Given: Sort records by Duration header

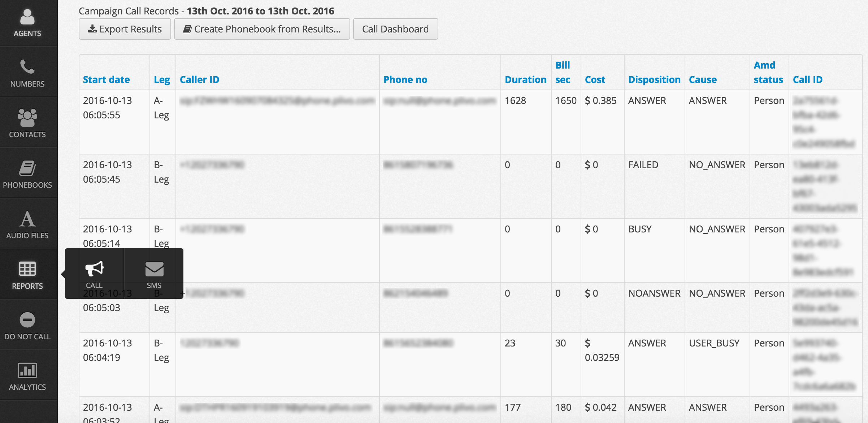Looking at the screenshot, I should point(526,79).
